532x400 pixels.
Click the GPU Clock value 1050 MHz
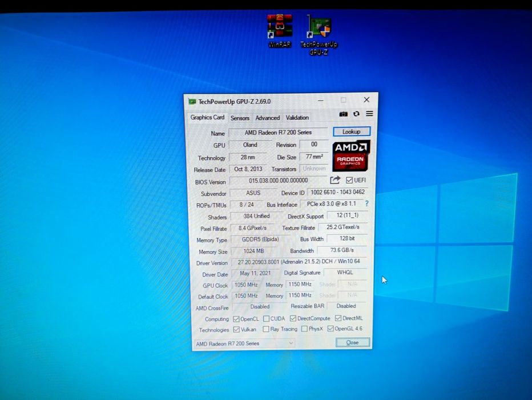pos(247,285)
